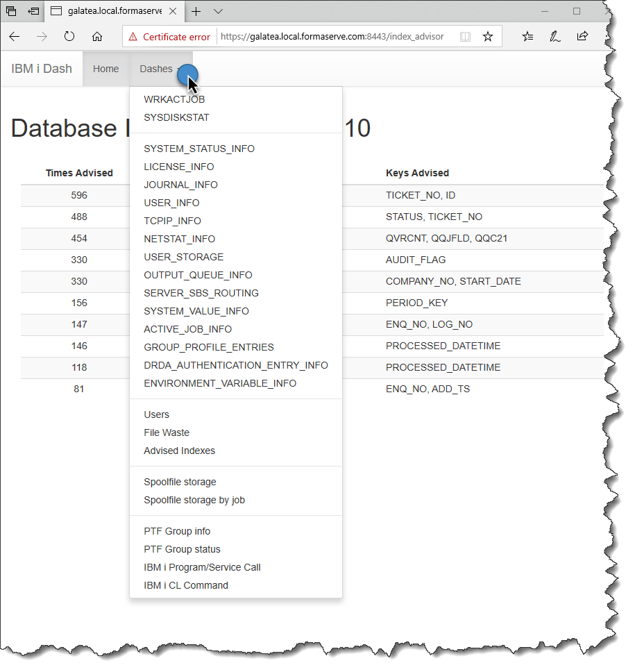Expand the tab preview chevron
The width and height of the screenshot is (635, 672).
(x=218, y=11)
